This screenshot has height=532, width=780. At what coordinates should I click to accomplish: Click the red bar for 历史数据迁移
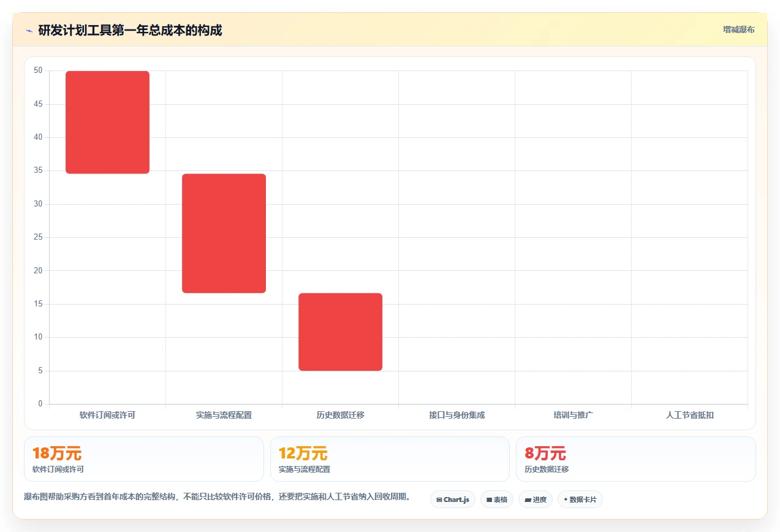pyautogui.click(x=340, y=332)
